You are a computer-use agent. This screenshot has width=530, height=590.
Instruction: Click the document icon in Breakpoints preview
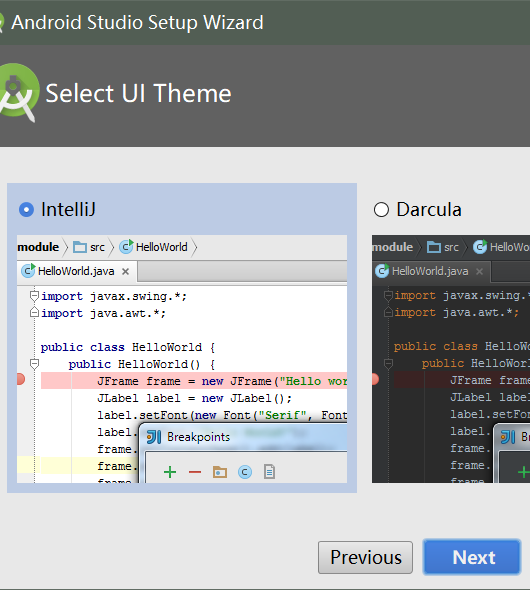click(269, 472)
